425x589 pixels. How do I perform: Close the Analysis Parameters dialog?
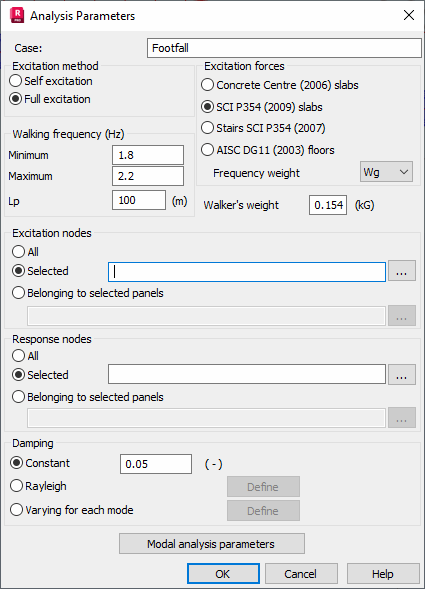[x=409, y=15]
